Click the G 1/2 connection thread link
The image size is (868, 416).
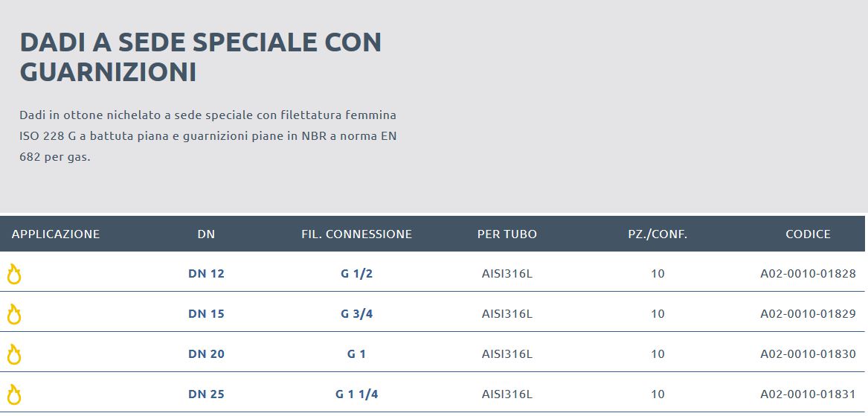pos(356,274)
